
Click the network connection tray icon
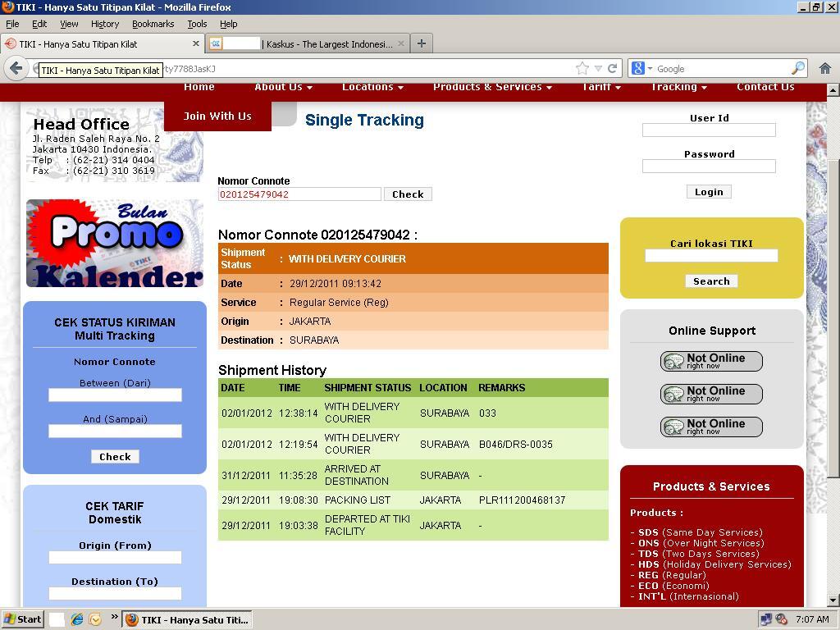pos(766,619)
